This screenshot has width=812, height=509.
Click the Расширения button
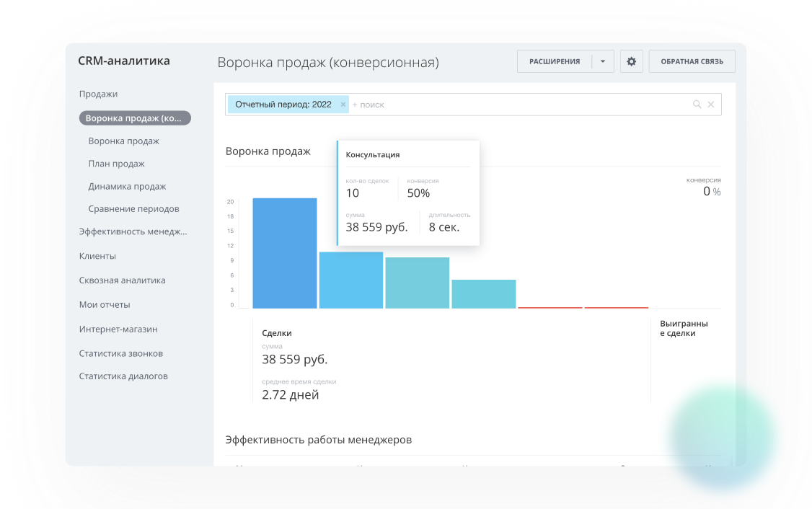555,62
